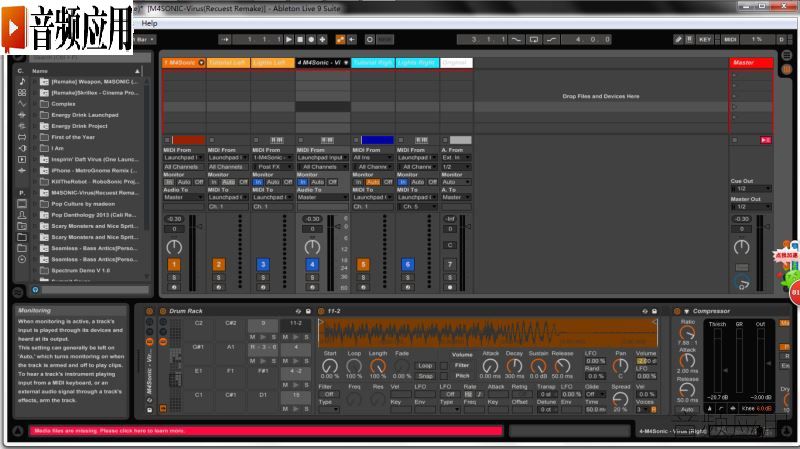Open the User Library place in the browser

click(22, 215)
